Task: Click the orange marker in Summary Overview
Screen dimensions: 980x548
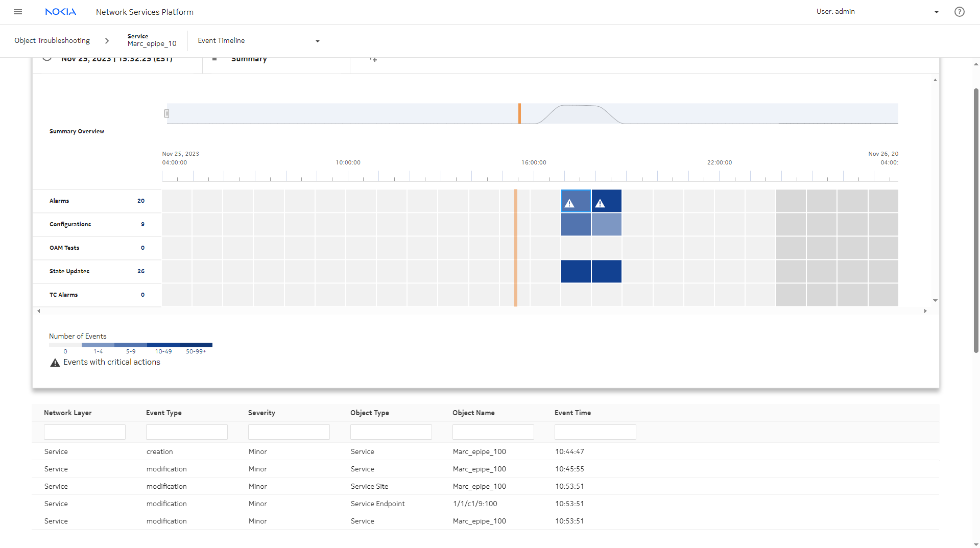Action: (519, 113)
